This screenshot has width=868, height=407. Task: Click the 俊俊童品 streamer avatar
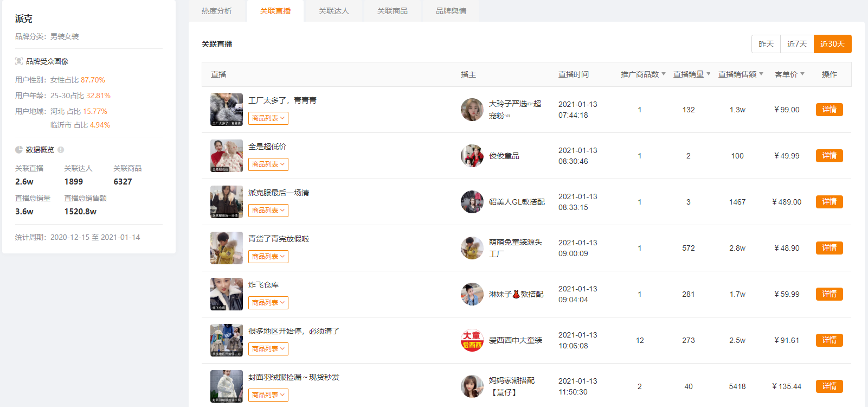pos(472,156)
